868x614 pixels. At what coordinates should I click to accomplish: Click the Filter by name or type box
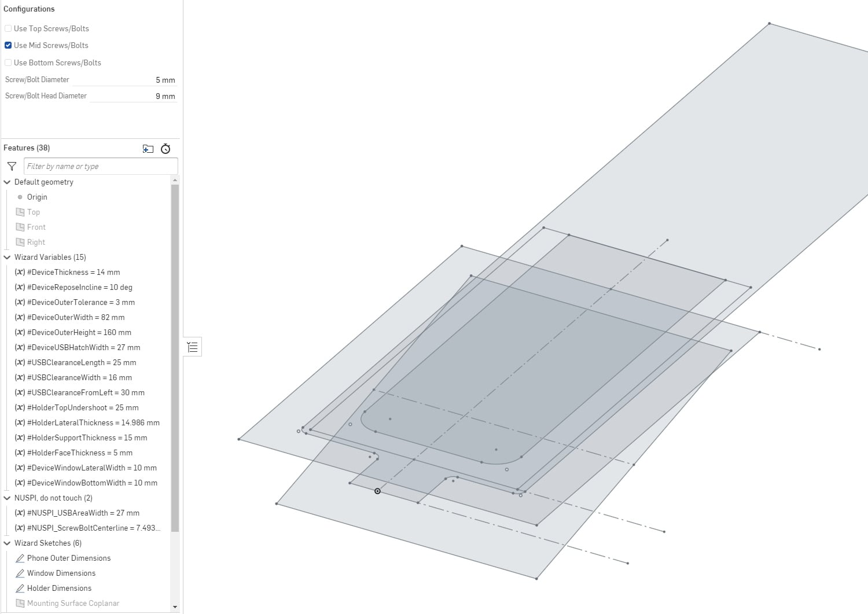click(101, 166)
